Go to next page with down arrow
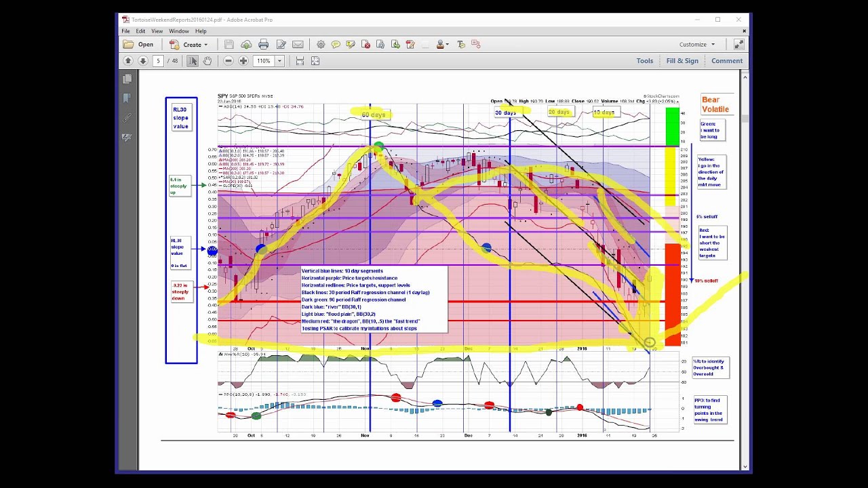 (x=142, y=61)
